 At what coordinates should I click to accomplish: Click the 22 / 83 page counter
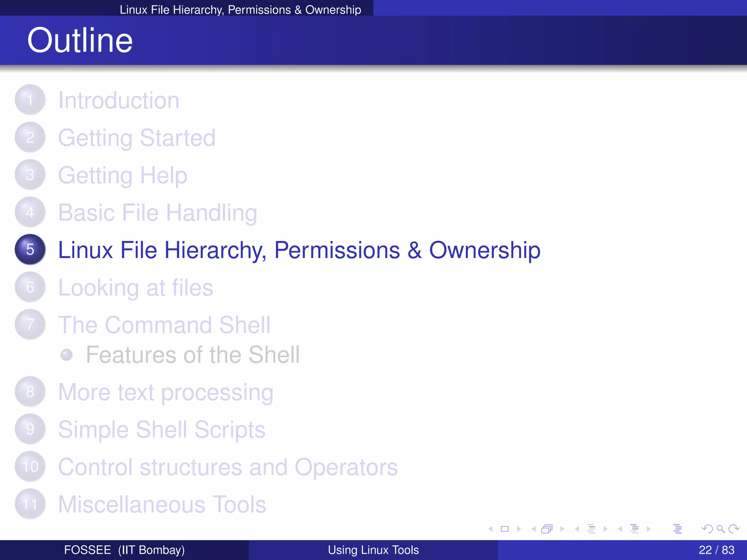[716, 550]
